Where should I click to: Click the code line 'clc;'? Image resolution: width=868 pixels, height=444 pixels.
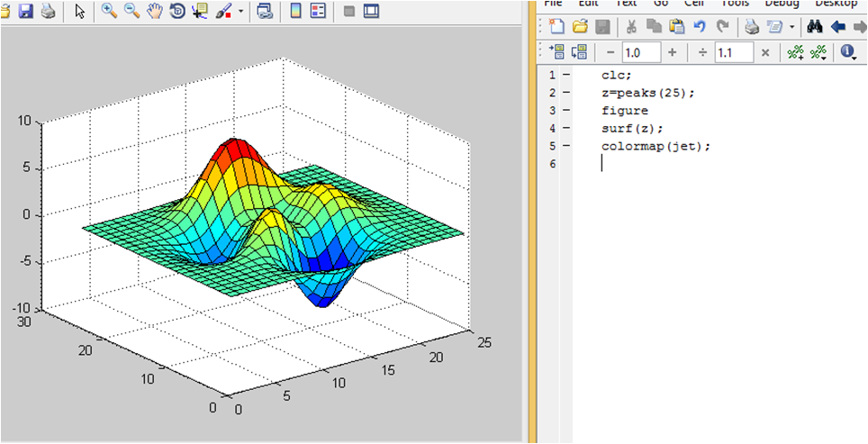(616, 75)
